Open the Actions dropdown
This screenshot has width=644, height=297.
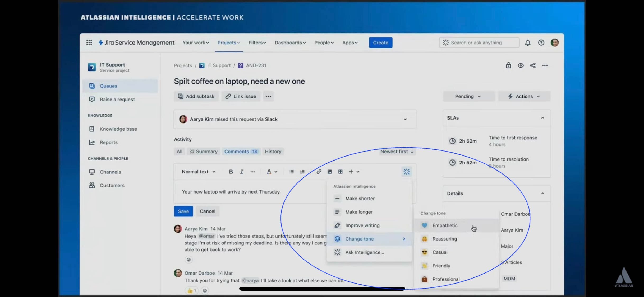coord(524,96)
